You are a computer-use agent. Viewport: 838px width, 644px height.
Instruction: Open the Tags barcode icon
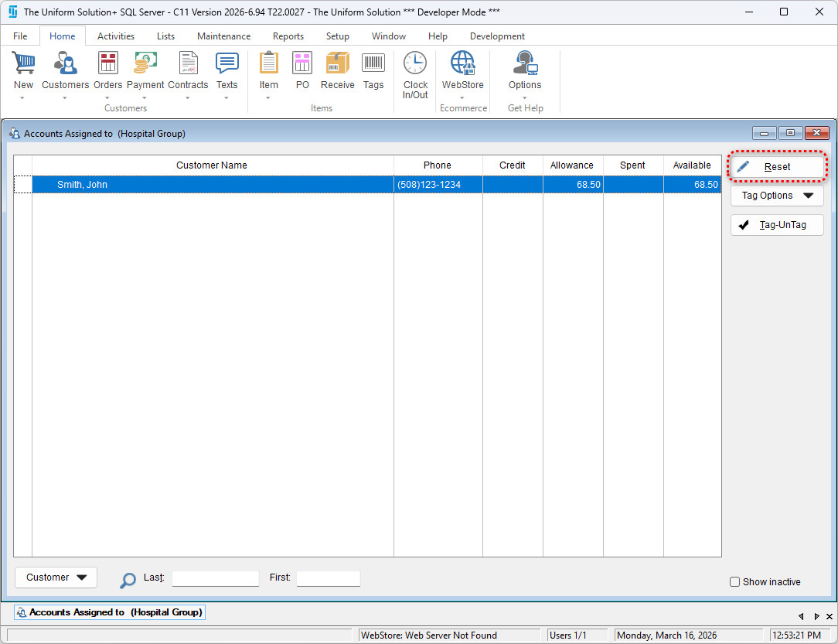[373, 63]
